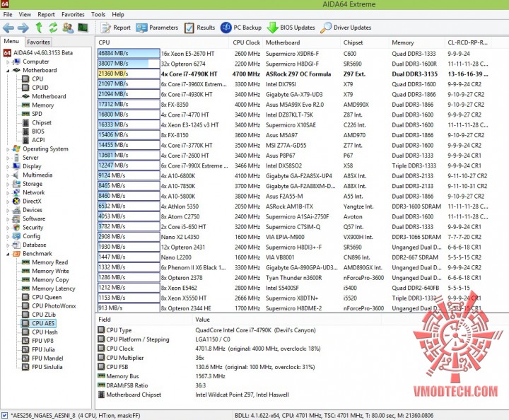Refresh with the green circular arrows icon
The height and width of the screenshot is (420, 509).
(53, 28)
